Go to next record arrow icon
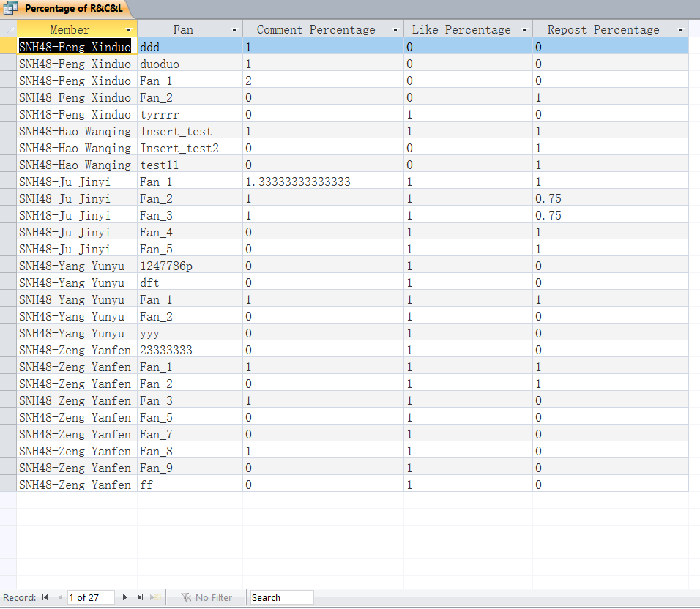The height and width of the screenshot is (609, 700). (124, 597)
